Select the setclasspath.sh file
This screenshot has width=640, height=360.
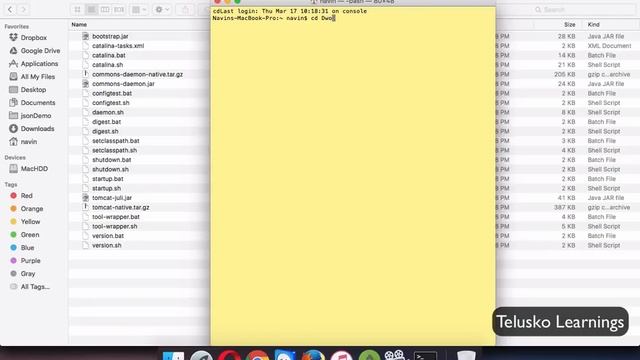point(114,150)
